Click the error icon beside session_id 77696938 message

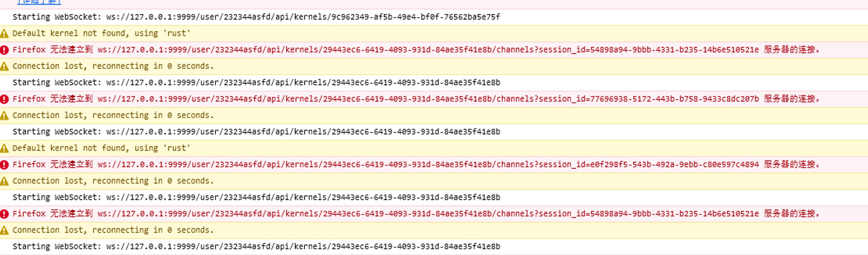4,99
